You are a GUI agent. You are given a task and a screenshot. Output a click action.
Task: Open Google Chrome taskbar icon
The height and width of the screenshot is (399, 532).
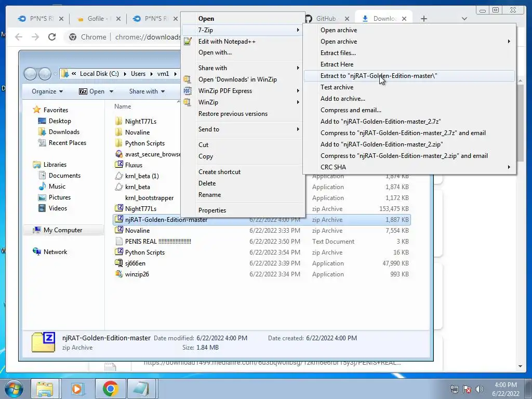click(110, 389)
